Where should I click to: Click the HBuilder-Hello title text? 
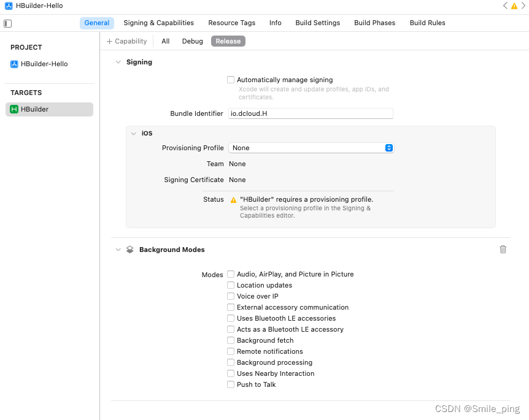39,6
